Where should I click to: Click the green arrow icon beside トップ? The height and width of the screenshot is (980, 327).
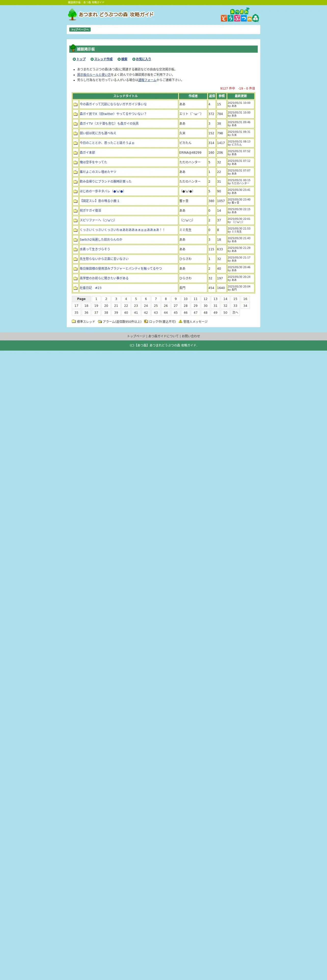(x=74, y=59)
